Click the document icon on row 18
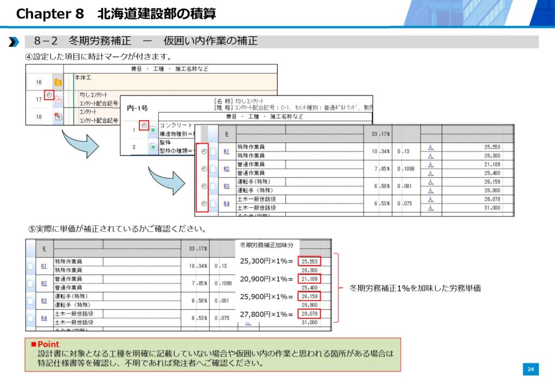This screenshot has height=392, width=555. coord(57,116)
